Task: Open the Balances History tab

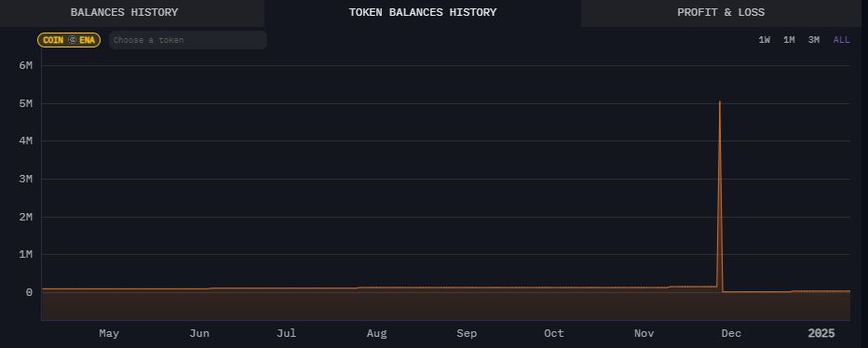Action: tap(125, 13)
